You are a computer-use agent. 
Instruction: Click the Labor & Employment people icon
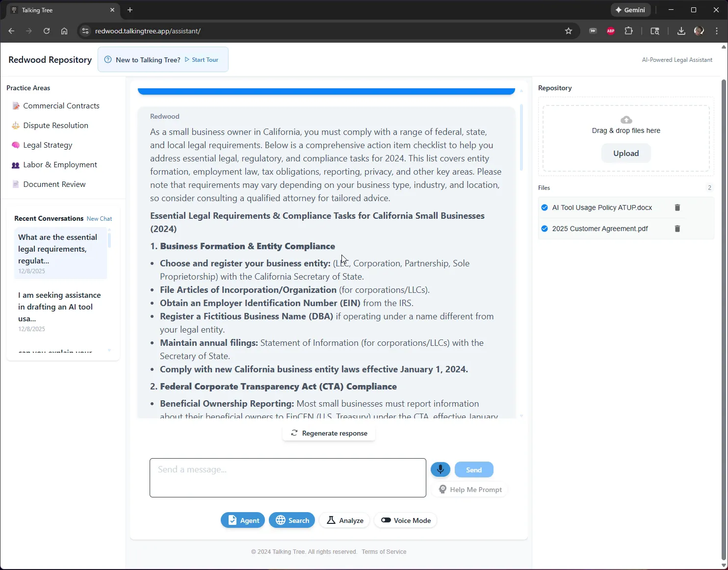click(16, 165)
